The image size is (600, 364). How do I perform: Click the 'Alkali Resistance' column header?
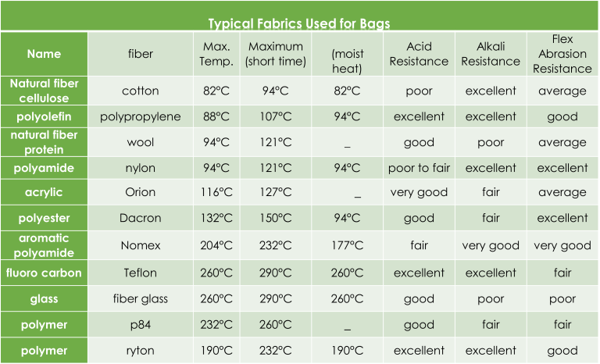(490, 54)
